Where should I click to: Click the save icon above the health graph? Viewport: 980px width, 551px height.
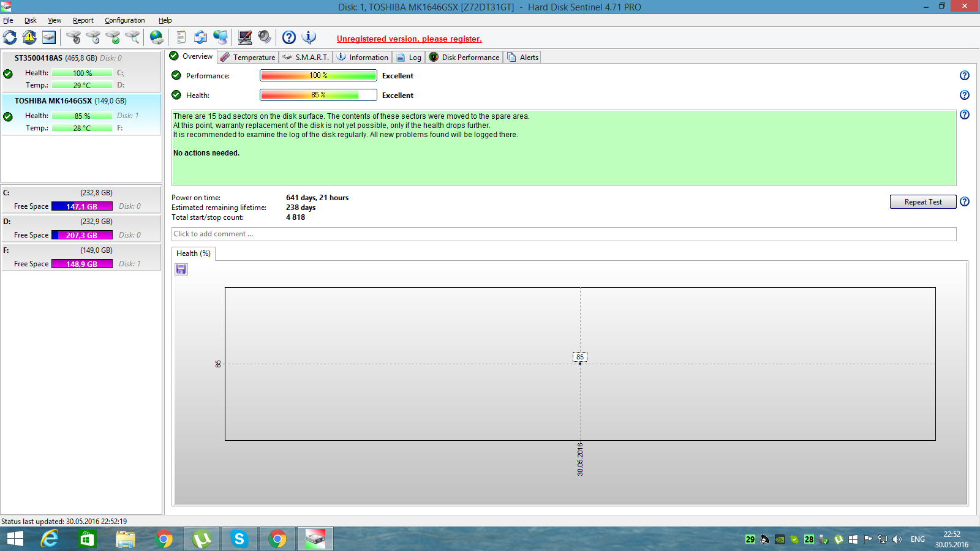(x=181, y=269)
